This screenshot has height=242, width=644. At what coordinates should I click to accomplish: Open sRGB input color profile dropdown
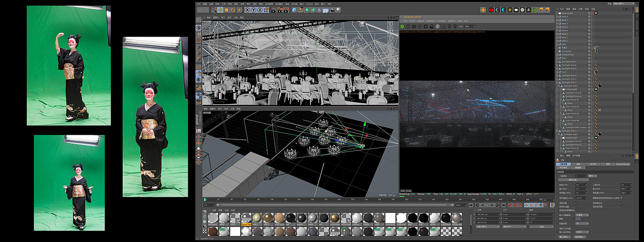click(x=582, y=232)
